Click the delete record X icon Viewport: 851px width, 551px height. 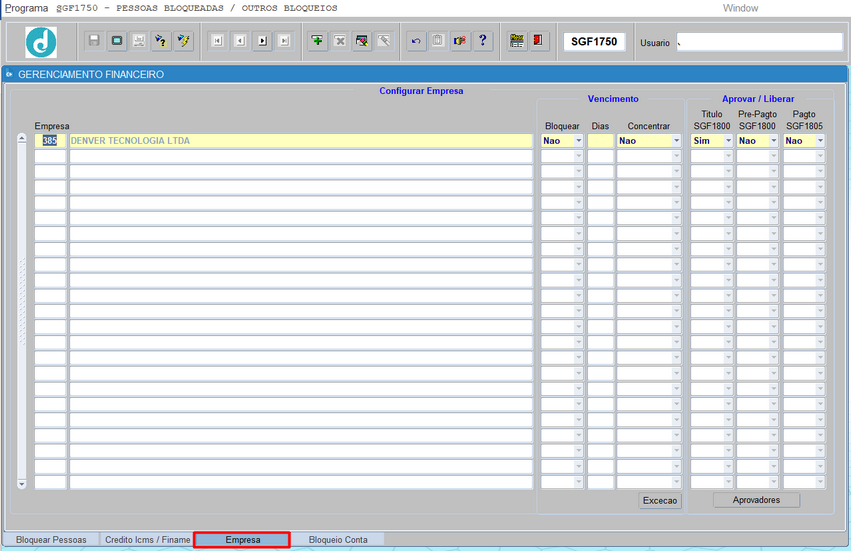[x=340, y=41]
